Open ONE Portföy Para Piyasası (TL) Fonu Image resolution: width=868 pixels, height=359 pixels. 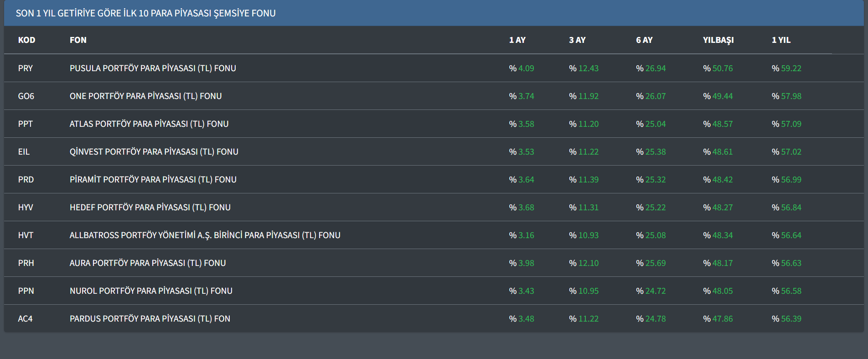(145, 96)
